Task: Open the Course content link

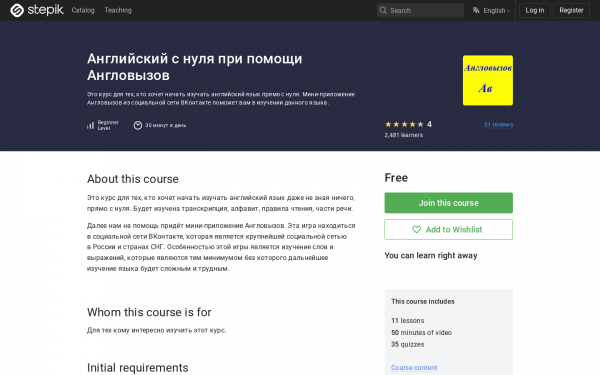Action: coord(414,367)
